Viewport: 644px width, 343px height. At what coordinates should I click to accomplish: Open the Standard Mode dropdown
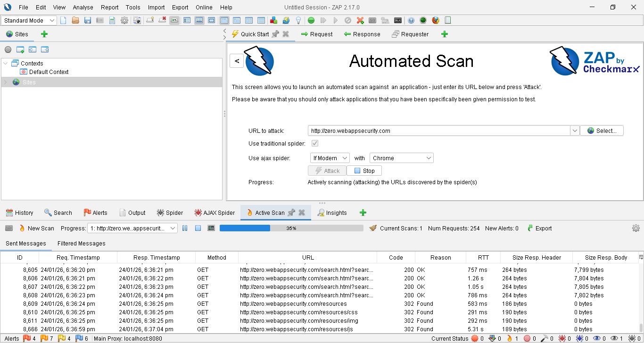tap(29, 20)
